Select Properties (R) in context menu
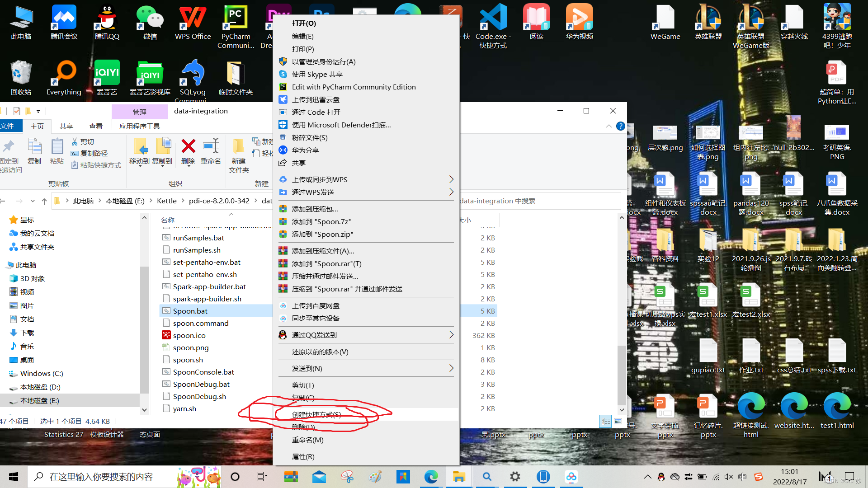This screenshot has height=488, width=868. click(x=366, y=456)
